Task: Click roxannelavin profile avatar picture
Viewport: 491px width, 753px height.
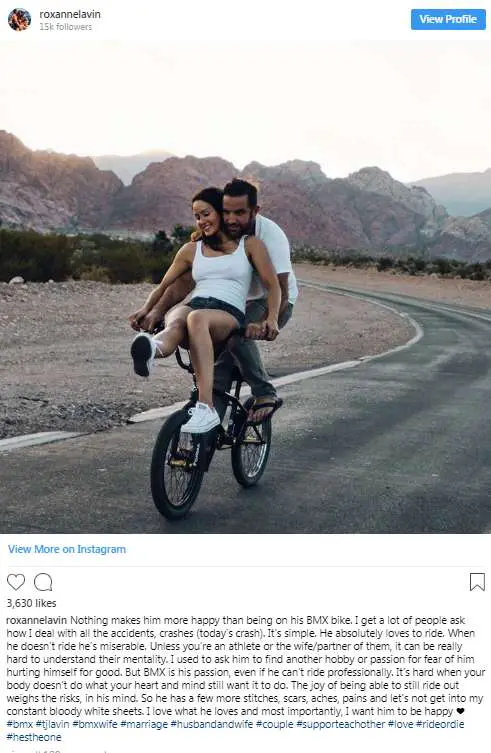Action: click(20, 20)
